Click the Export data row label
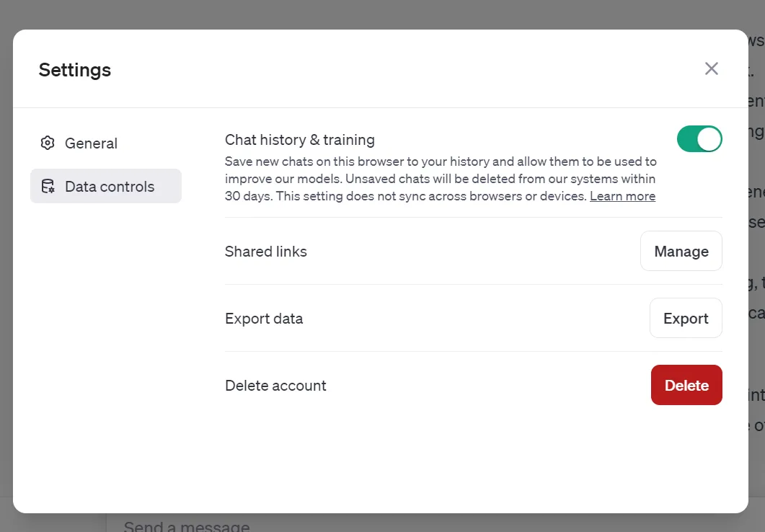Viewport: 765px width, 532px height. point(264,319)
